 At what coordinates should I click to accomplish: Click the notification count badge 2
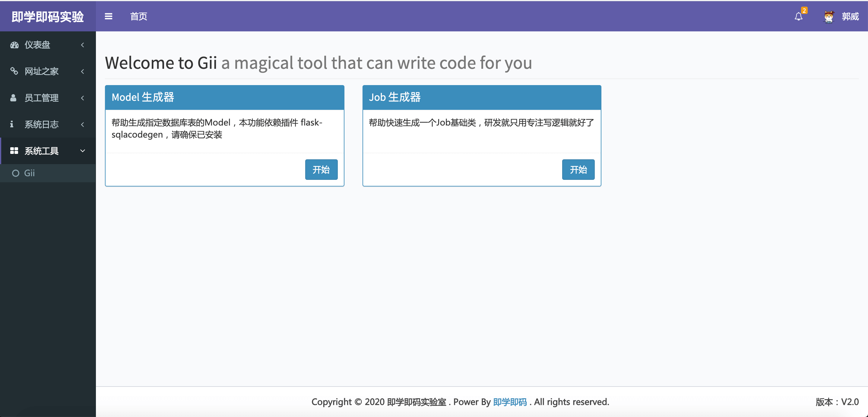[x=804, y=11]
